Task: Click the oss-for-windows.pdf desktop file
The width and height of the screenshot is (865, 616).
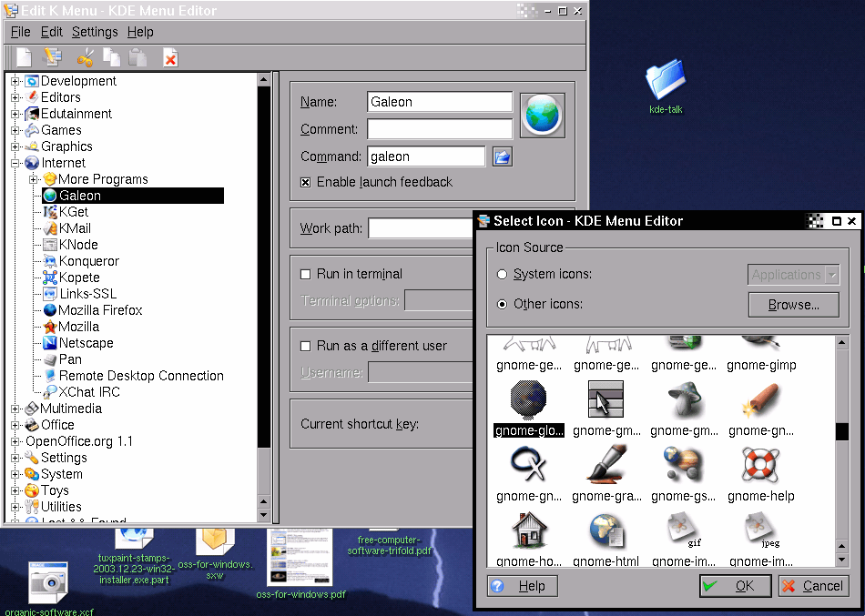Action: (x=300, y=563)
